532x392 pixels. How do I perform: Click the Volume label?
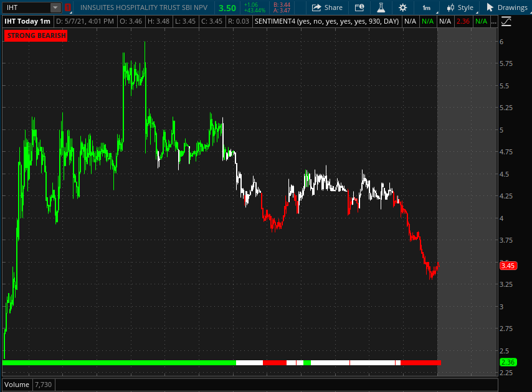[x=17, y=385]
